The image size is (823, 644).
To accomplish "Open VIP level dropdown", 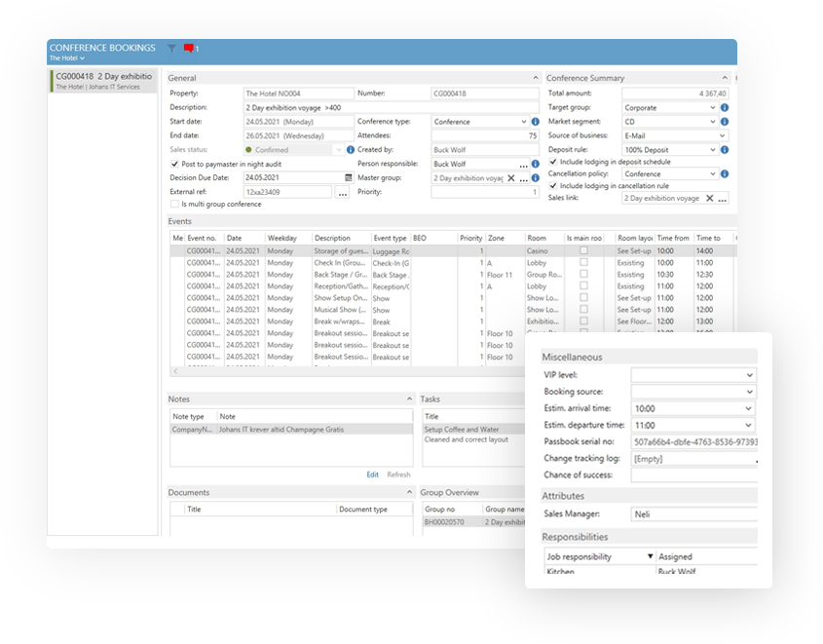I will coord(750,375).
